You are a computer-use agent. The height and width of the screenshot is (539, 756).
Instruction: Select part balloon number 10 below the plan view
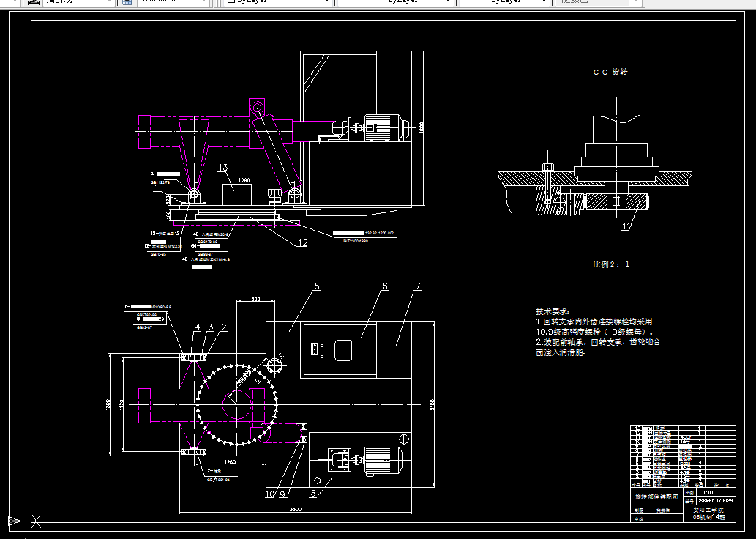pos(269,494)
